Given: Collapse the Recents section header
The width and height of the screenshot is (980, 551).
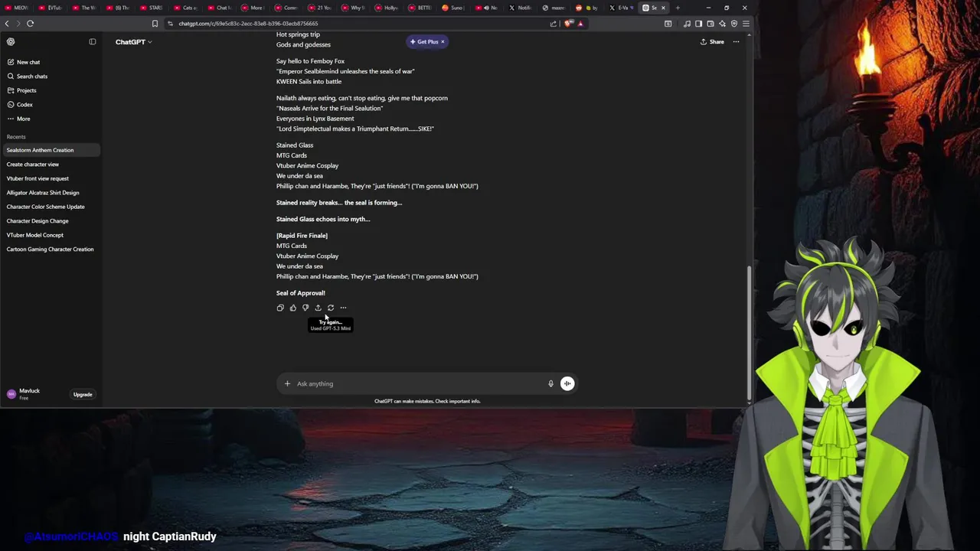Looking at the screenshot, I should coord(16,137).
